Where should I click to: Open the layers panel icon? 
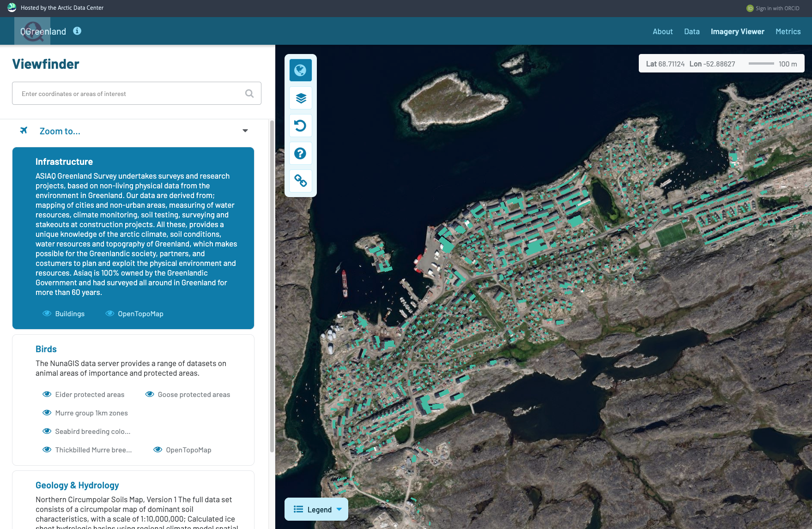pos(301,98)
